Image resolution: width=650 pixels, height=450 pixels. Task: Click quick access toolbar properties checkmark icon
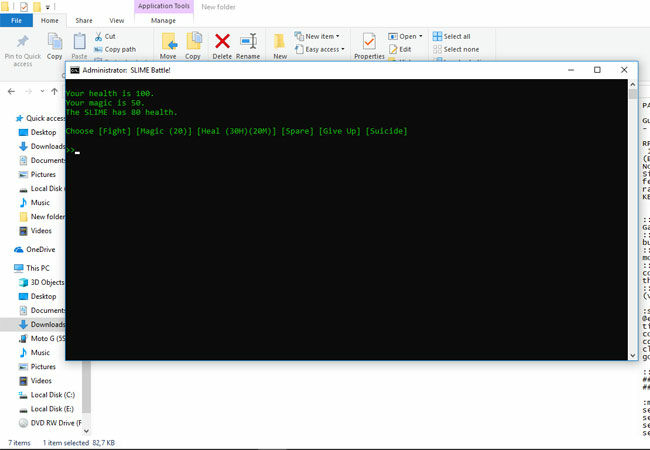(24, 7)
